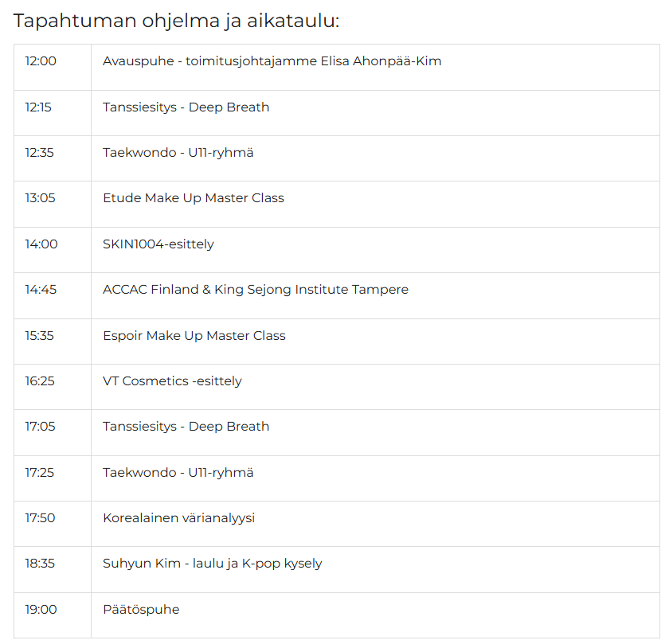Select Suhyun Kim laulu ja K-pop kysely

(x=212, y=564)
